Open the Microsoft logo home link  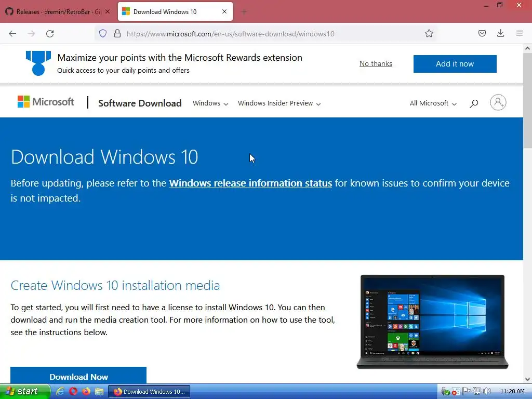tap(46, 102)
